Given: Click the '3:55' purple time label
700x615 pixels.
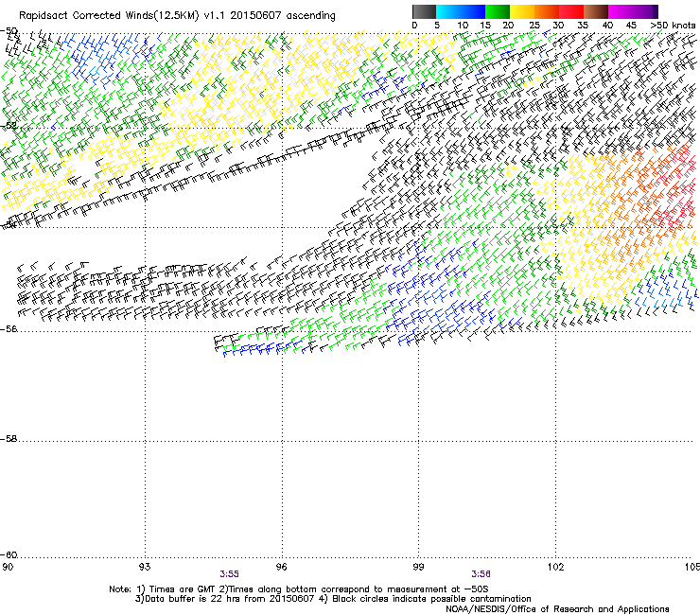Looking at the screenshot, I should coord(229,574).
